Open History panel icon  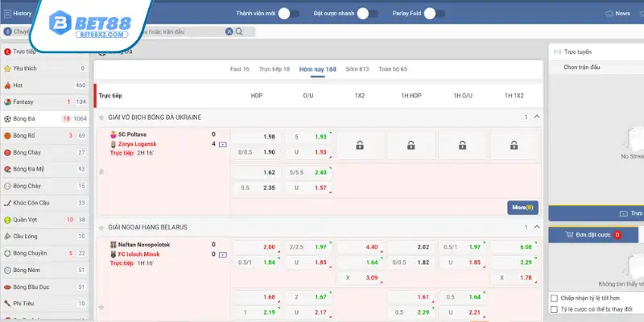[x=7, y=14]
